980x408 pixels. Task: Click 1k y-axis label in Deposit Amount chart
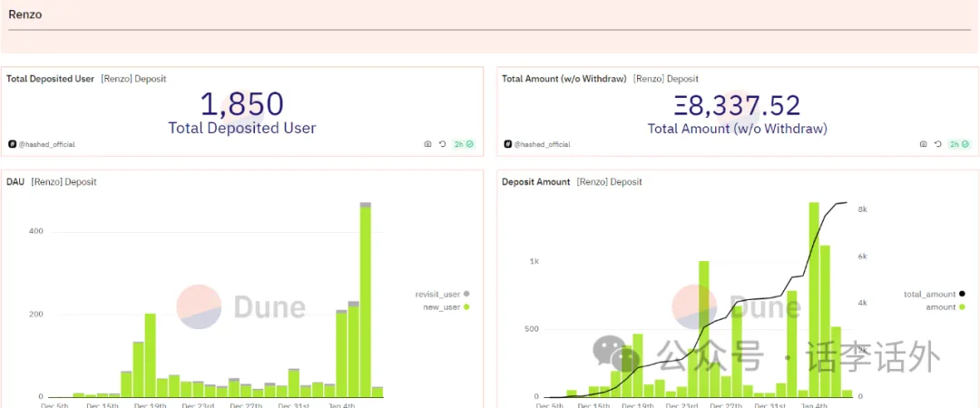coord(534,261)
